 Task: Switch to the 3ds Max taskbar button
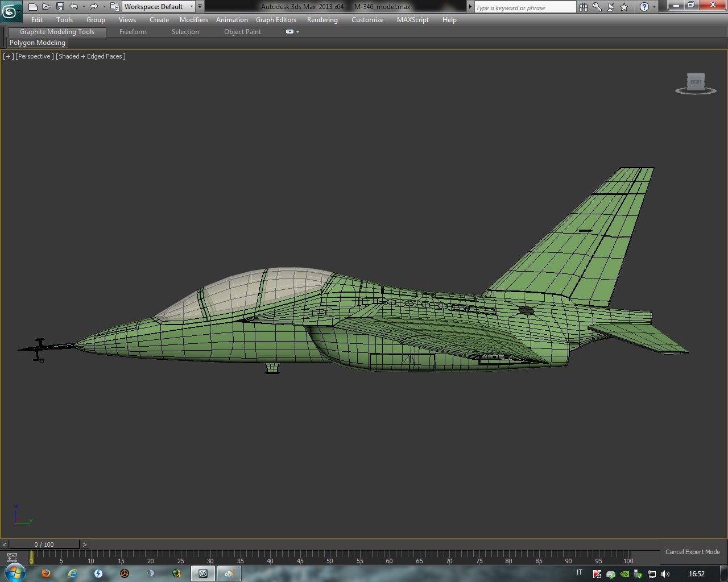pyautogui.click(x=203, y=573)
